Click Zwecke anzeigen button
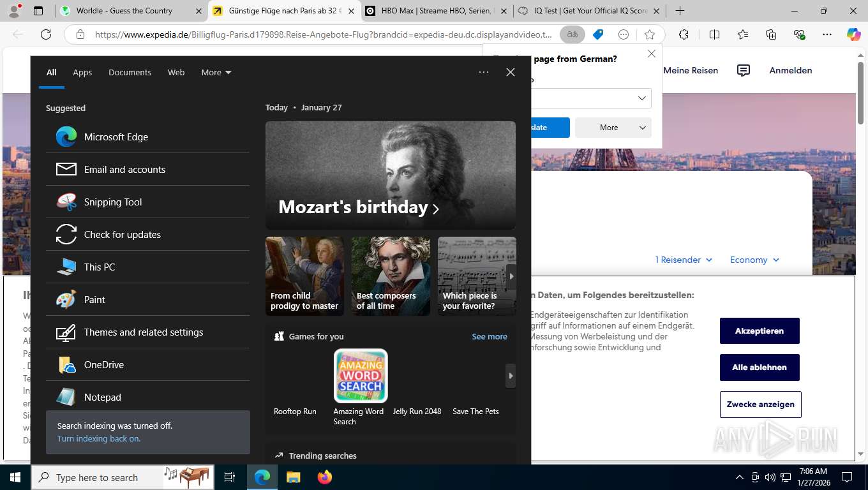Image resolution: width=868 pixels, height=490 pixels. [x=760, y=405]
